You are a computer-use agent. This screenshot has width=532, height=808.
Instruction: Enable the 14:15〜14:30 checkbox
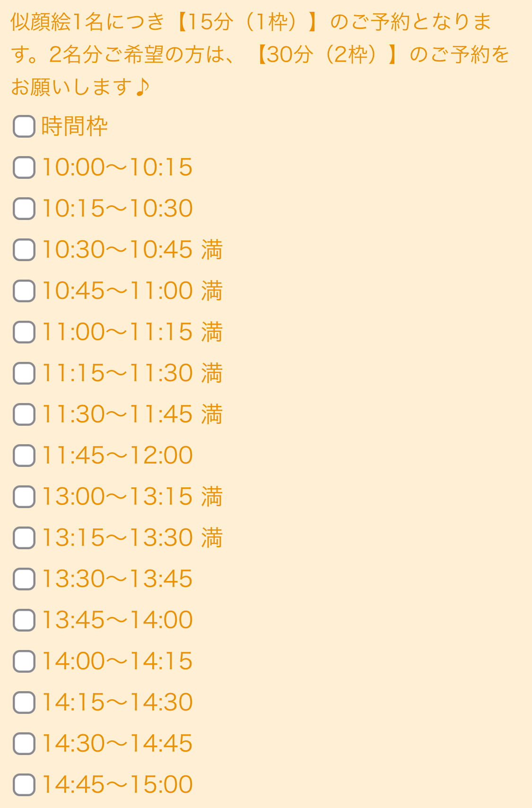click(24, 703)
